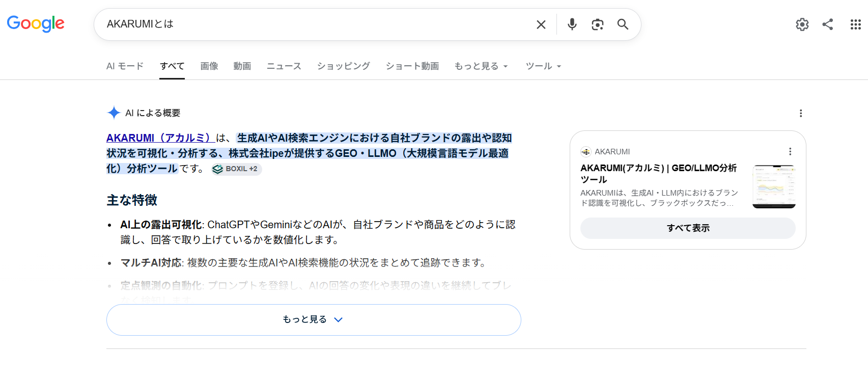This screenshot has width=868, height=379.
Task: Switch to 画像 tab
Action: (209, 66)
